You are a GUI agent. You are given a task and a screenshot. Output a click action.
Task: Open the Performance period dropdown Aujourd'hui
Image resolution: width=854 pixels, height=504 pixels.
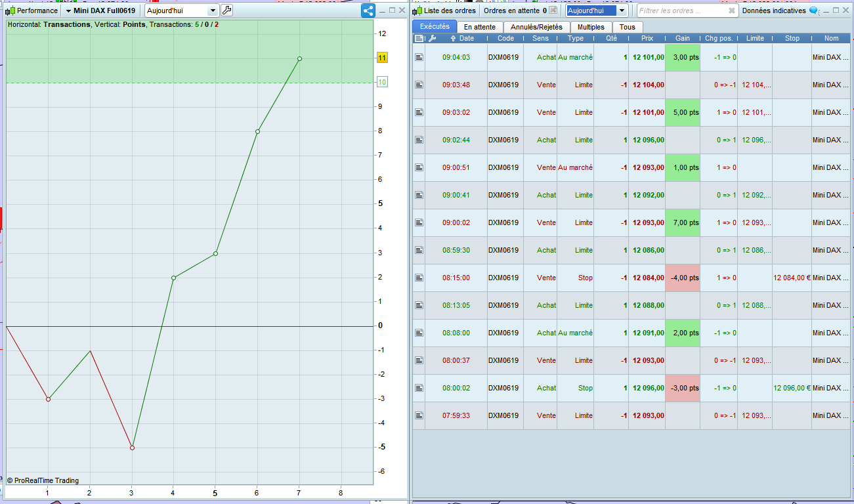(x=181, y=10)
